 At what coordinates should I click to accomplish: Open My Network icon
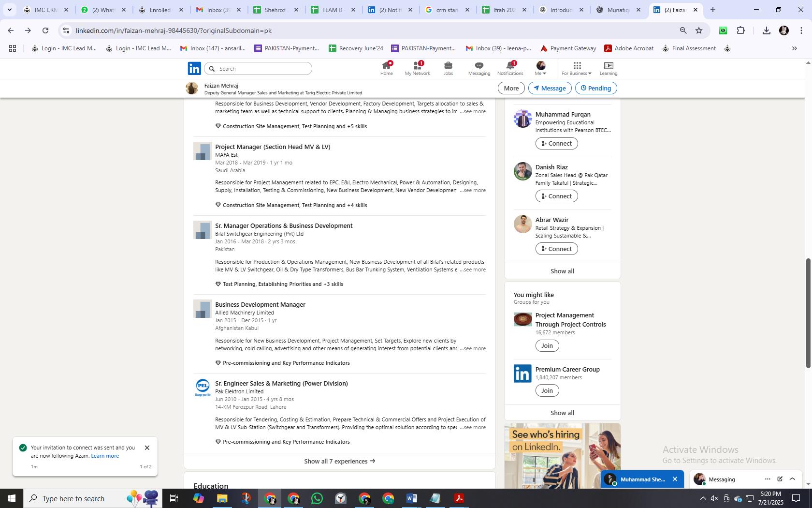coord(417,68)
